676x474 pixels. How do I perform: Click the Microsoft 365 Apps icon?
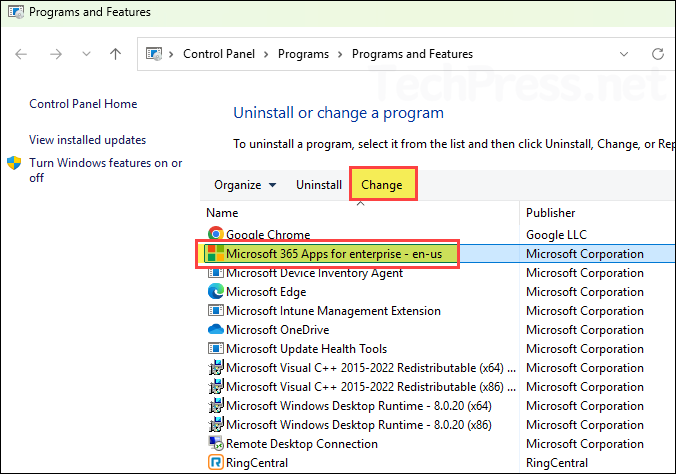(215, 254)
